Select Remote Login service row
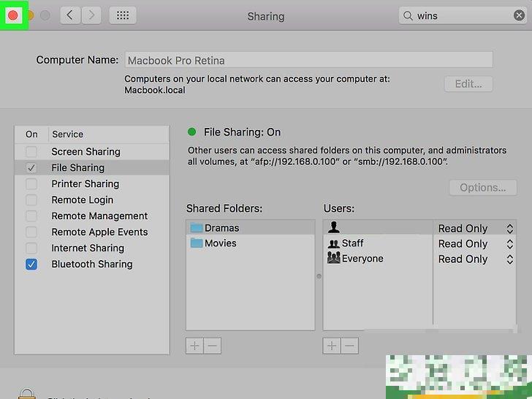 click(82, 200)
